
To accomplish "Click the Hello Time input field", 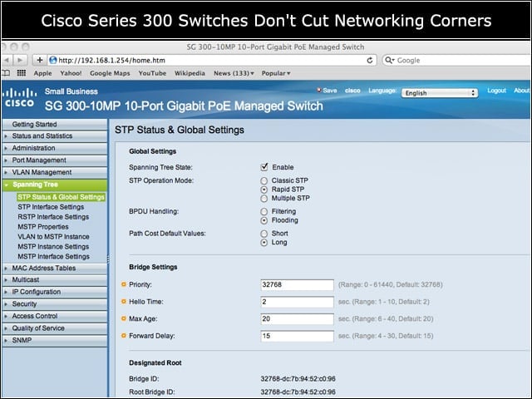I will (298, 302).
